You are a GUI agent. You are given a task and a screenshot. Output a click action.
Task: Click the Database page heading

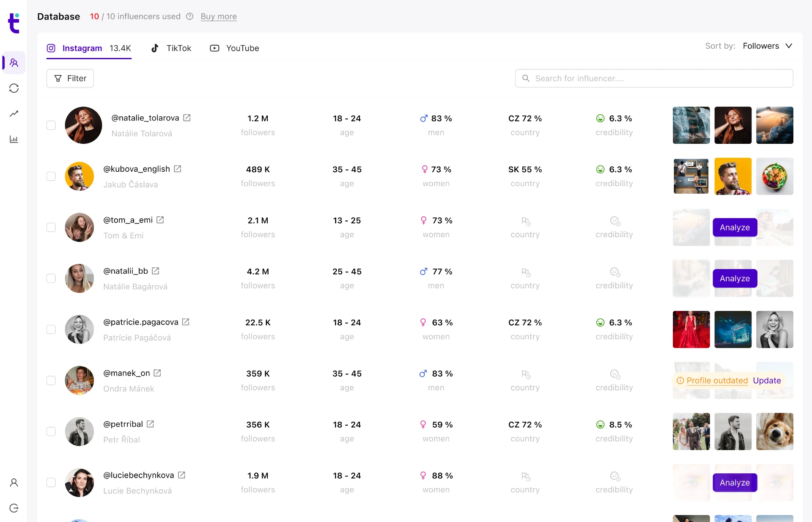tap(59, 16)
